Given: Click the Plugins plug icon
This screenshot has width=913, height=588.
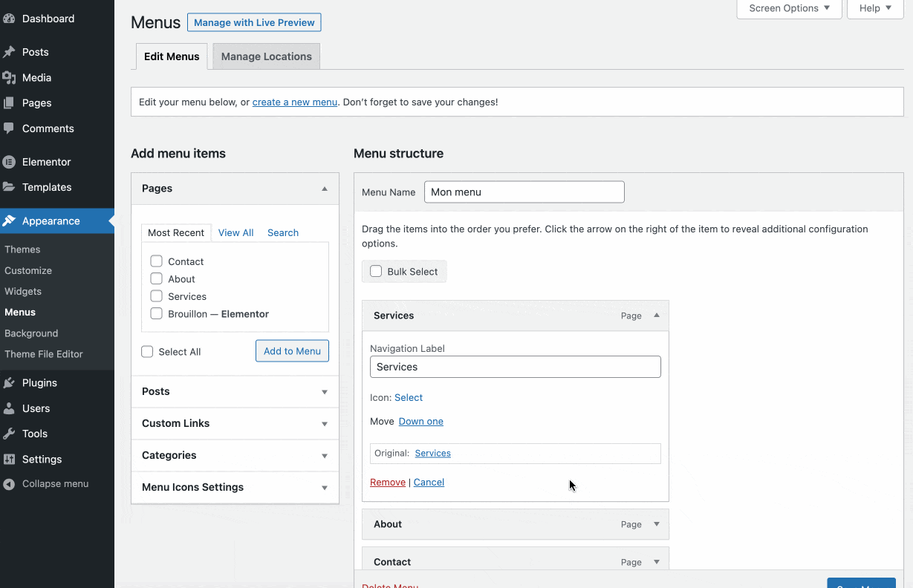Looking at the screenshot, I should coord(9,383).
